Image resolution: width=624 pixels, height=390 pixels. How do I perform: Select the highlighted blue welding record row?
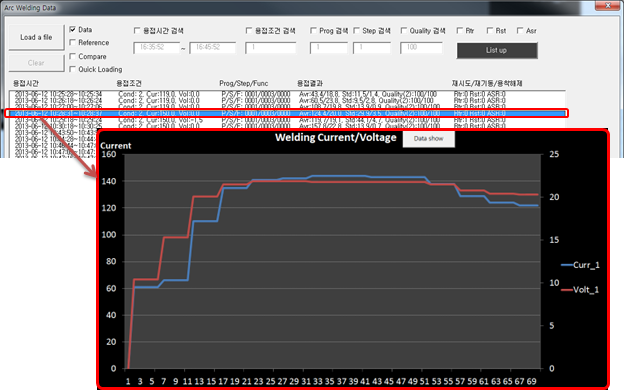click(x=287, y=113)
